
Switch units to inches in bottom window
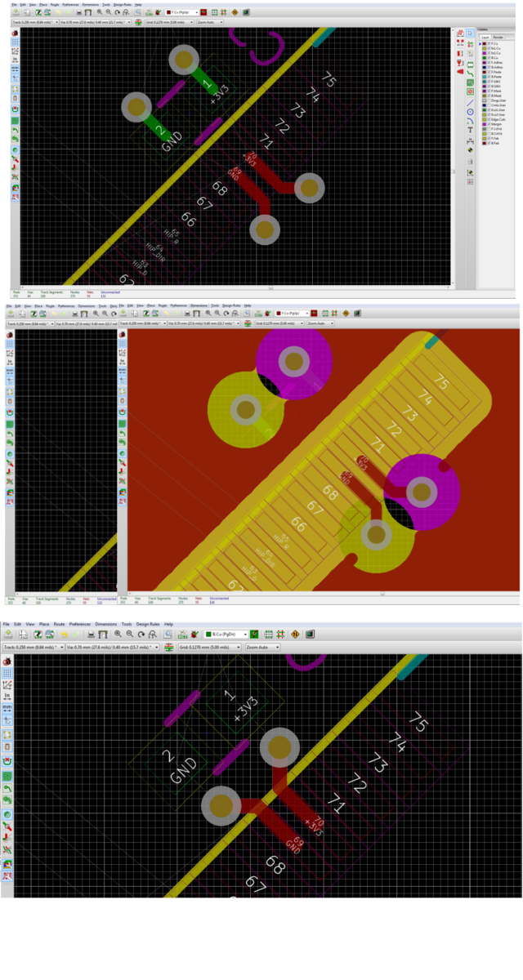pos(7,696)
